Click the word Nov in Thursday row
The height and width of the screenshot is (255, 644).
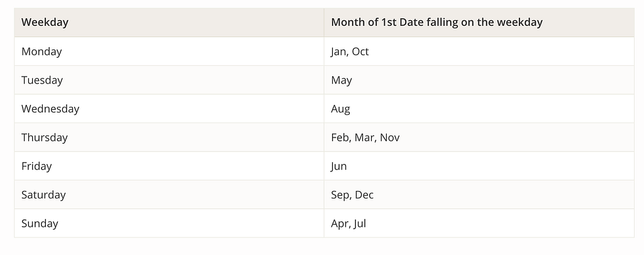click(x=389, y=138)
